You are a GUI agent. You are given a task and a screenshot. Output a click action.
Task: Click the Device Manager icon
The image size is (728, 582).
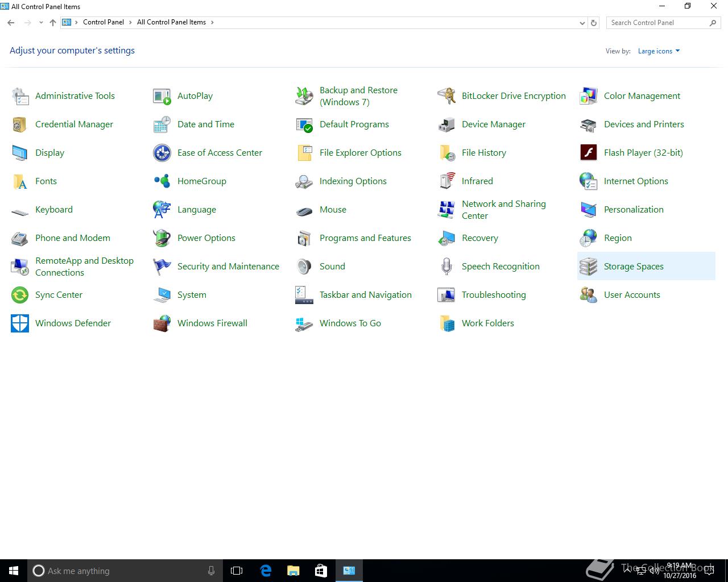446,124
